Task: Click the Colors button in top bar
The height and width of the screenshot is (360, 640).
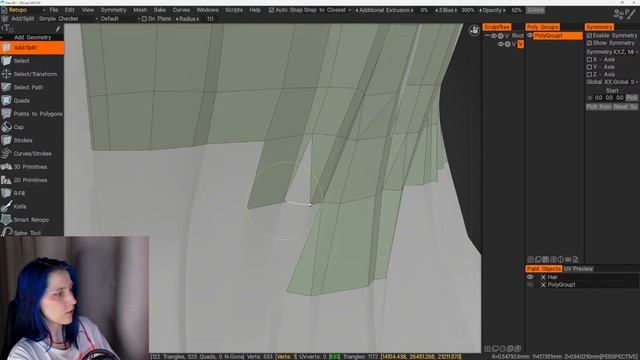Action: (x=535, y=10)
